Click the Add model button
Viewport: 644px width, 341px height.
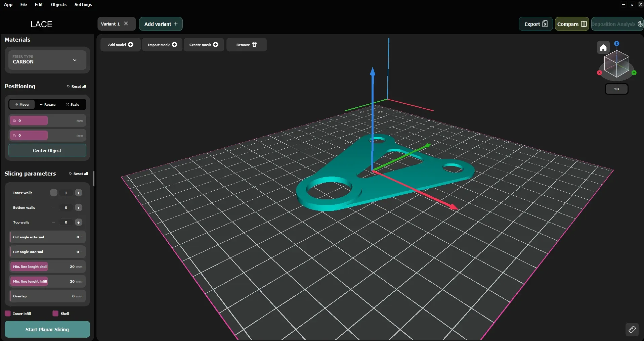coord(121,45)
